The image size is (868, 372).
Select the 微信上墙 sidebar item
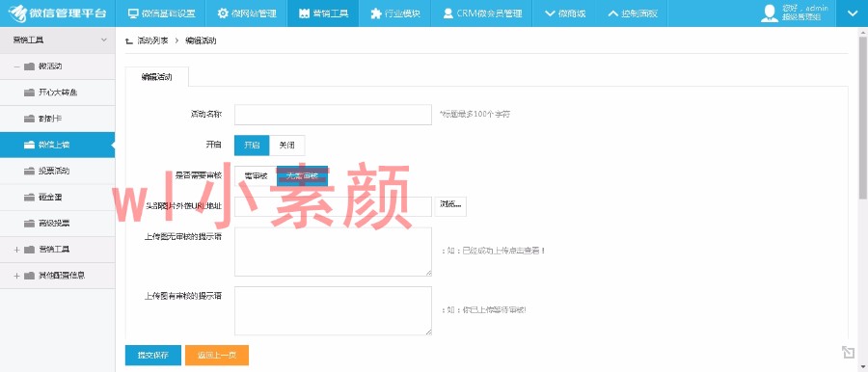58,145
